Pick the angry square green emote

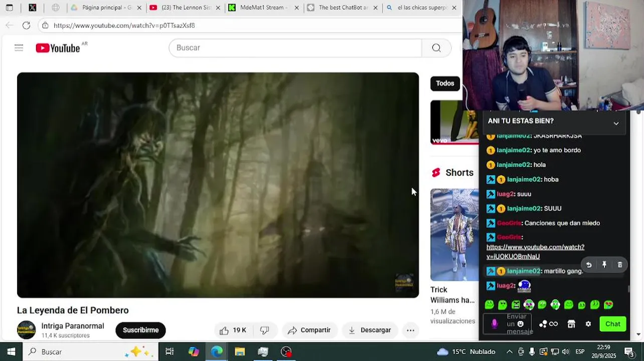pyautogui.click(x=516, y=304)
